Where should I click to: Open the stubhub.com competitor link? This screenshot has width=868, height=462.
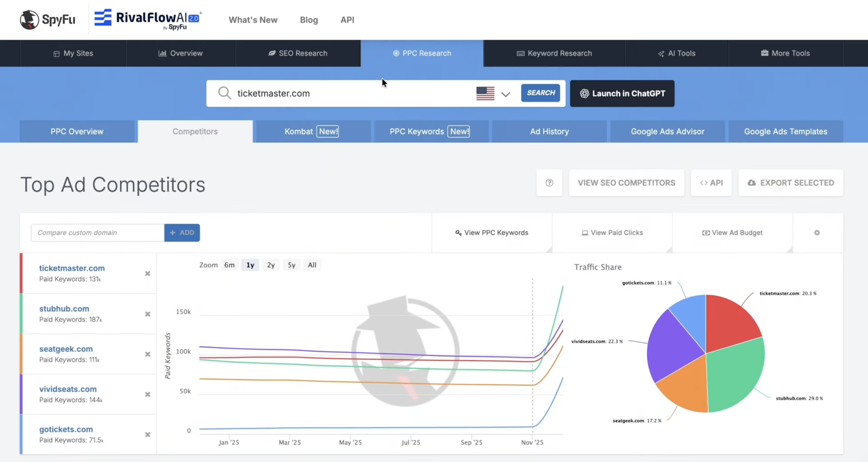tap(64, 308)
